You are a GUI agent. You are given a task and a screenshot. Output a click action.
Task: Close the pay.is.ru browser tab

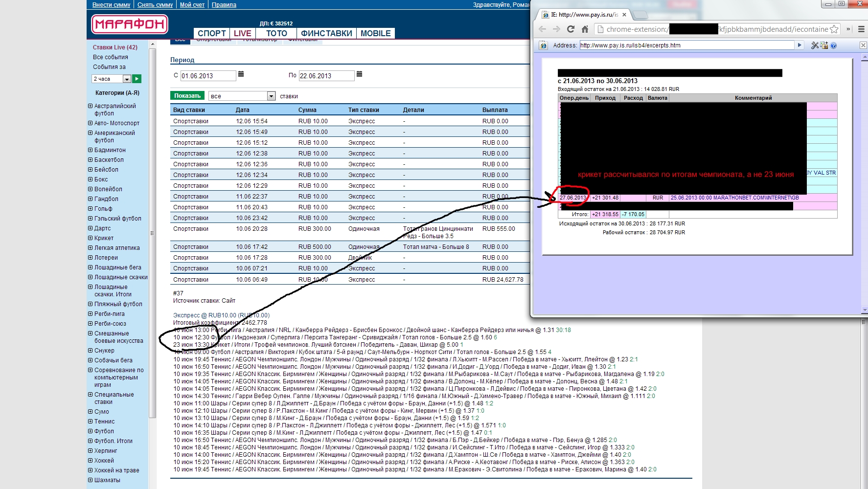tap(624, 15)
